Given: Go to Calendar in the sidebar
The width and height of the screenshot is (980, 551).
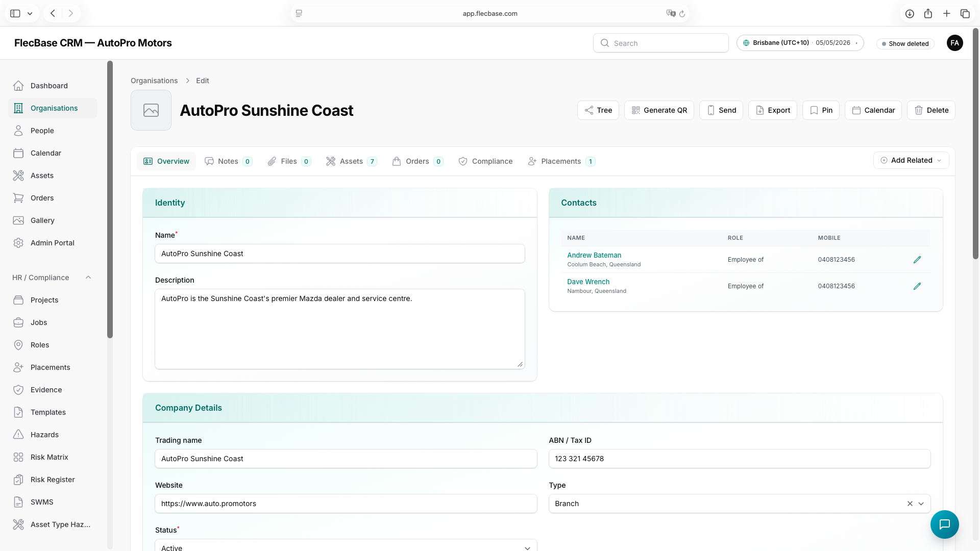Looking at the screenshot, I should tap(53, 153).
